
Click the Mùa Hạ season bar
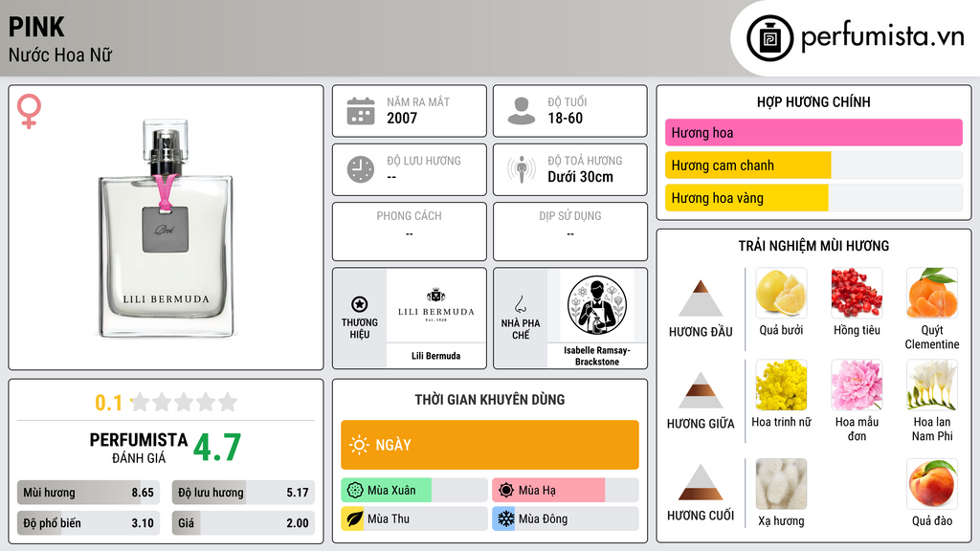(565, 491)
